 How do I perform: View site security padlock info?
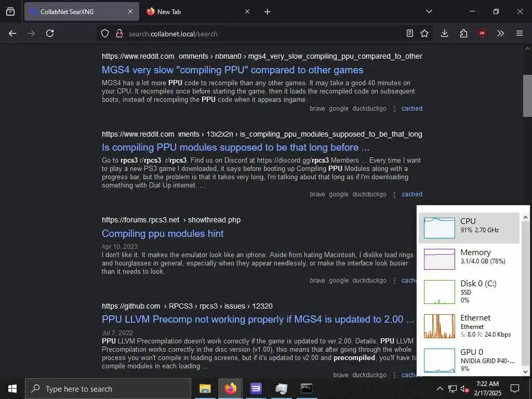(119, 34)
